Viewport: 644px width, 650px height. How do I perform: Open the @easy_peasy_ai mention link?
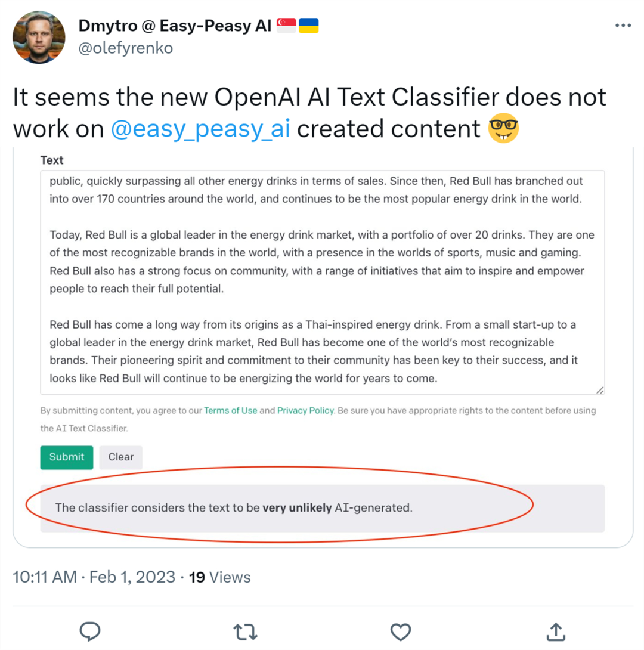pyautogui.click(x=200, y=128)
